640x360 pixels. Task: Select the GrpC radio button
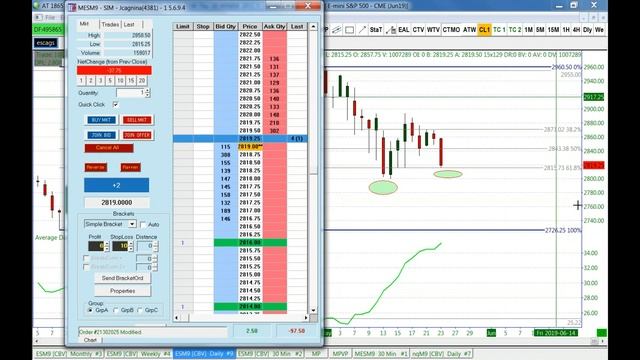[140, 310]
